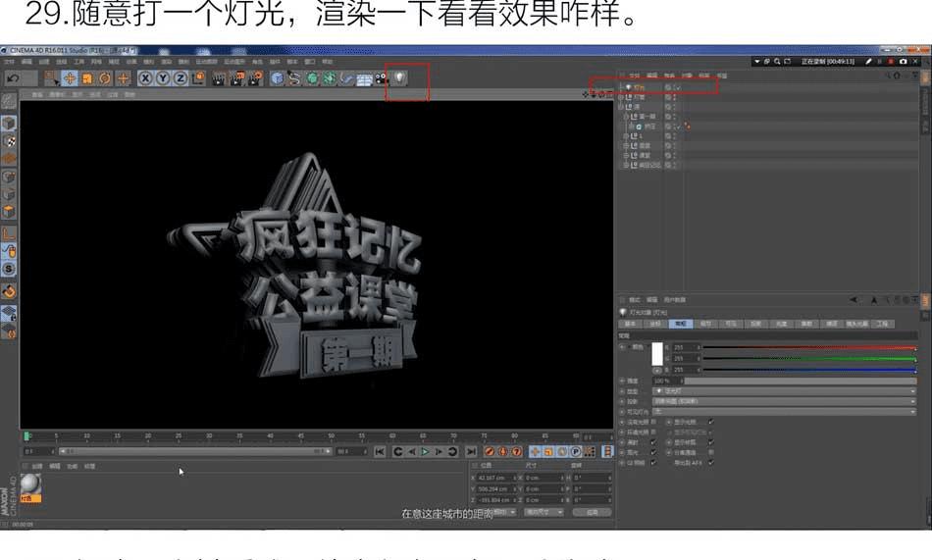This screenshot has width=932, height=560.
Task: Open the 可见灯光 visible light dropdown
Action: pyautogui.click(x=784, y=411)
